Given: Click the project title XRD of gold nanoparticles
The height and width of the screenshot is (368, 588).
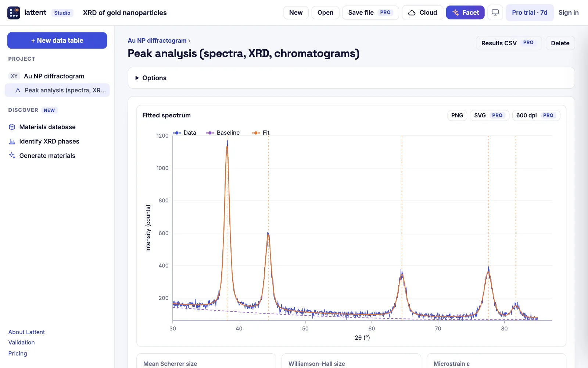Looking at the screenshot, I should (125, 13).
